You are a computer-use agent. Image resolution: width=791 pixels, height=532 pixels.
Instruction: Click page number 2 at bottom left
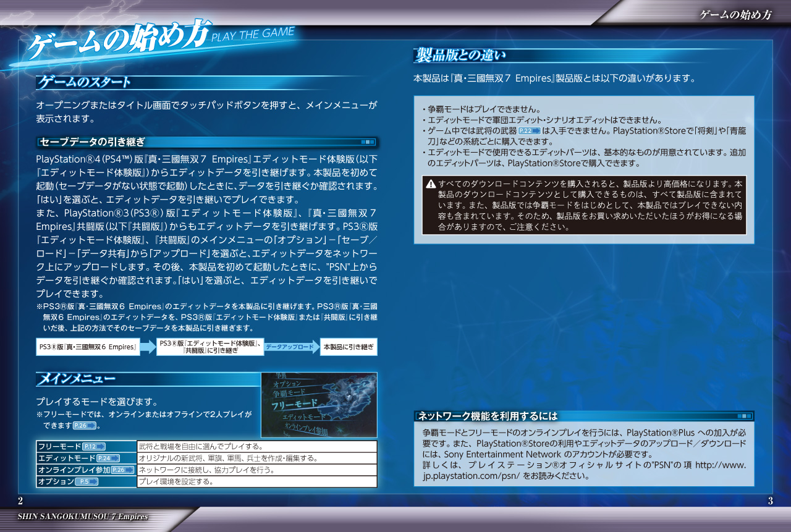[20, 501]
